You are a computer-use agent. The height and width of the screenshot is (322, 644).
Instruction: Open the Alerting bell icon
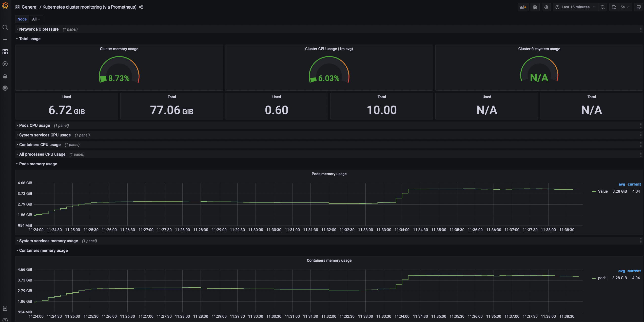[5, 76]
